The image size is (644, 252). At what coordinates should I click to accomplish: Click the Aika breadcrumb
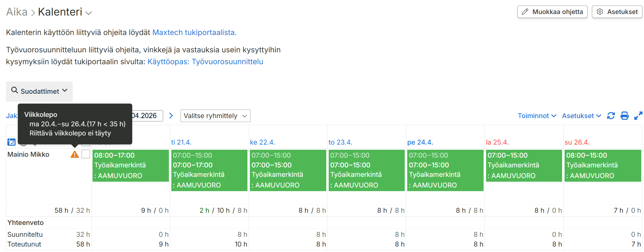(17, 12)
